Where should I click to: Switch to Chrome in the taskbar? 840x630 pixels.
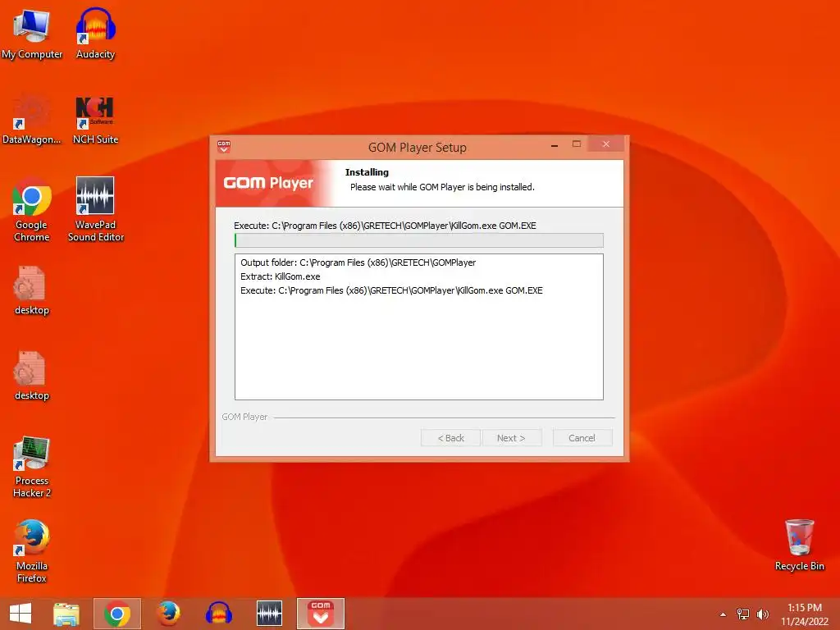pos(116,614)
